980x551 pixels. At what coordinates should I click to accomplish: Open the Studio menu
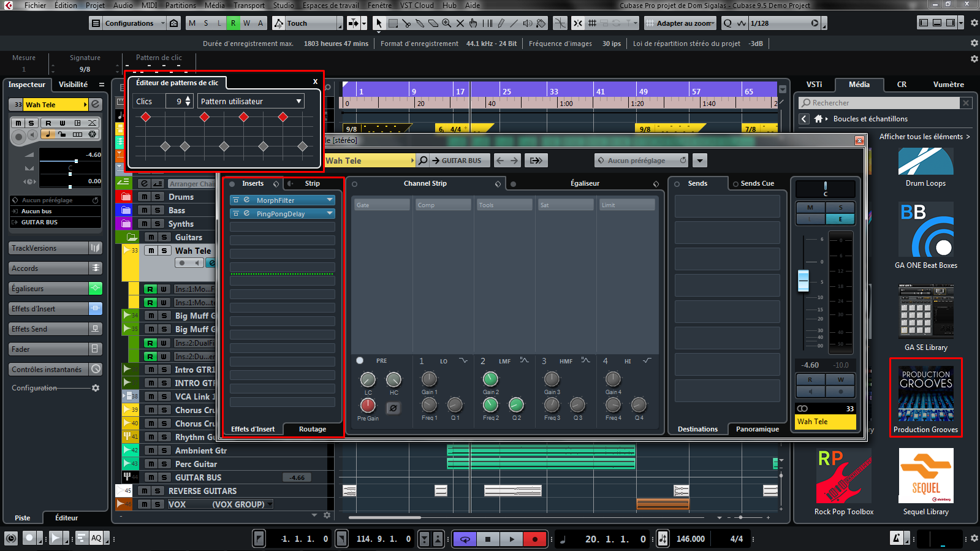pos(283,6)
